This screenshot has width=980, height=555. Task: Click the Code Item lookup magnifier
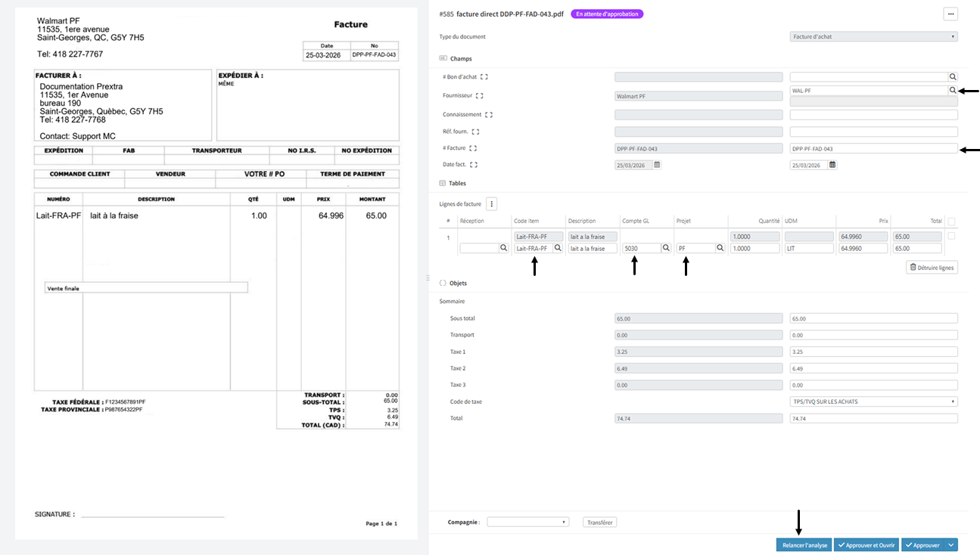(558, 248)
